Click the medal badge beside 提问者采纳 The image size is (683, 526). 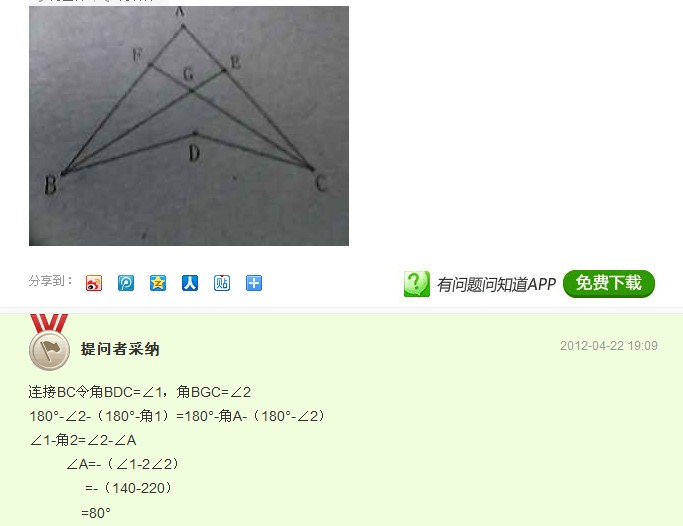49,343
